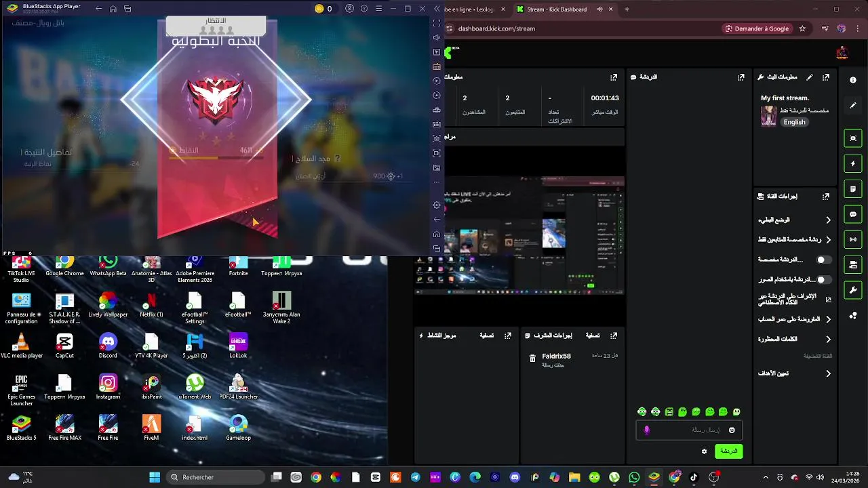868x488 pixels.
Task: Open Free Fire MAX desktop shortcut
Action: coord(64,428)
